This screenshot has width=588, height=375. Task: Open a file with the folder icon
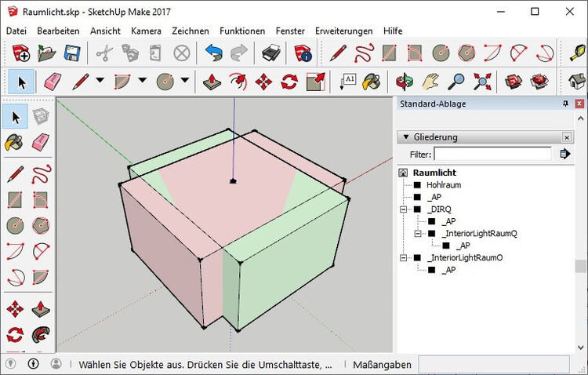pos(46,53)
